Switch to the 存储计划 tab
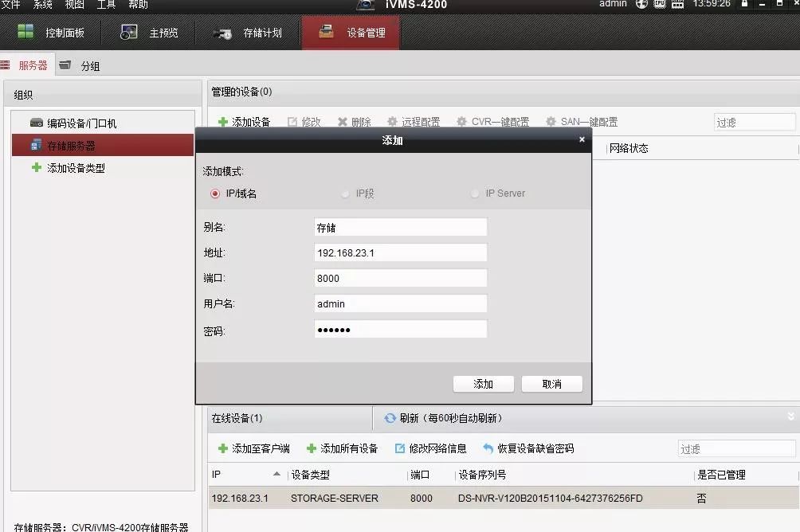This screenshot has width=800, height=532. 248,33
